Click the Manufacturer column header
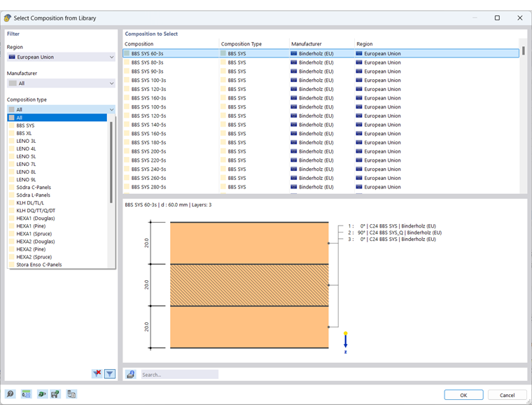The width and height of the screenshot is (532, 416). click(x=321, y=44)
